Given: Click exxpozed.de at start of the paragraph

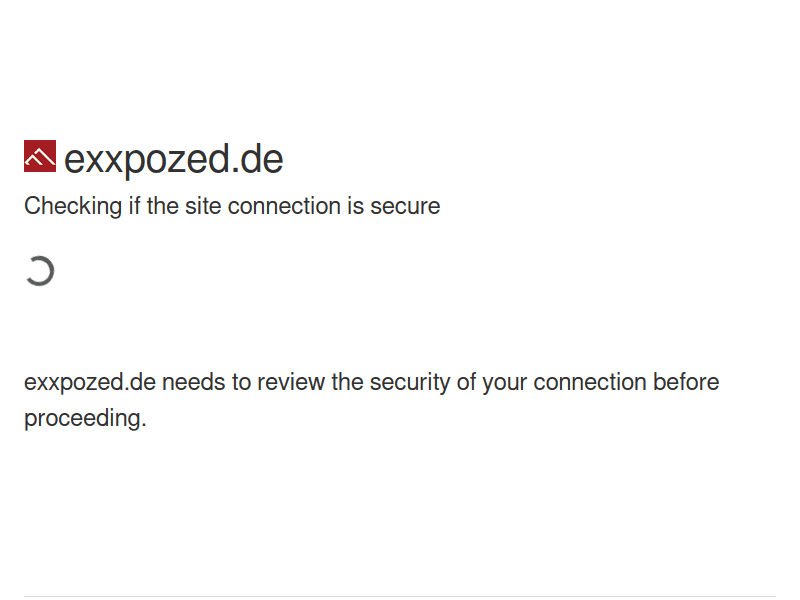Looking at the screenshot, I should (x=89, y=383).
